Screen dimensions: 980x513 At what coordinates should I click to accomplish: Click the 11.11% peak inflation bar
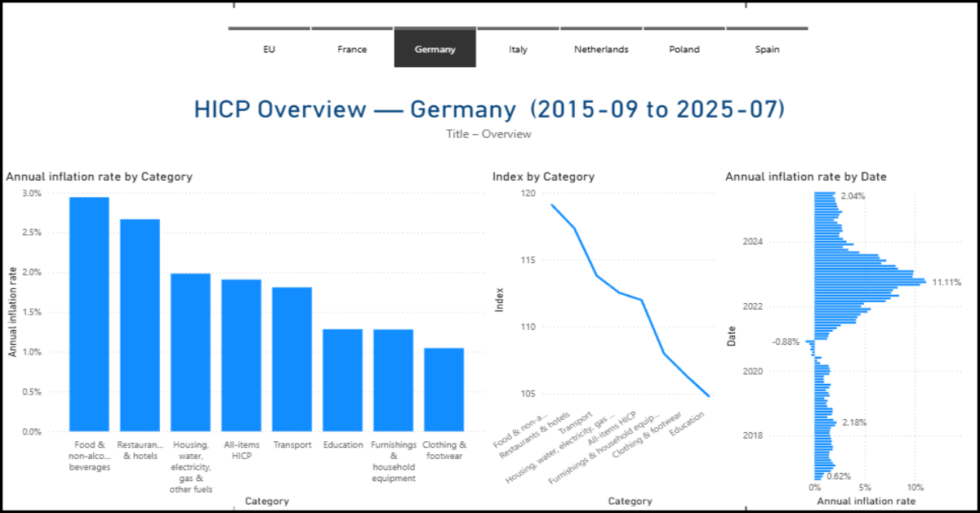tap(870, 282)
